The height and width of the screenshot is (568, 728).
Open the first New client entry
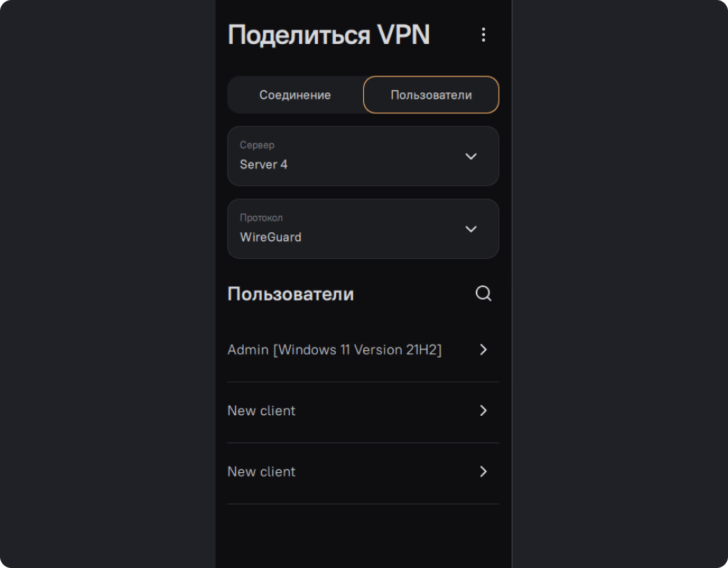(x=262, y=410)
